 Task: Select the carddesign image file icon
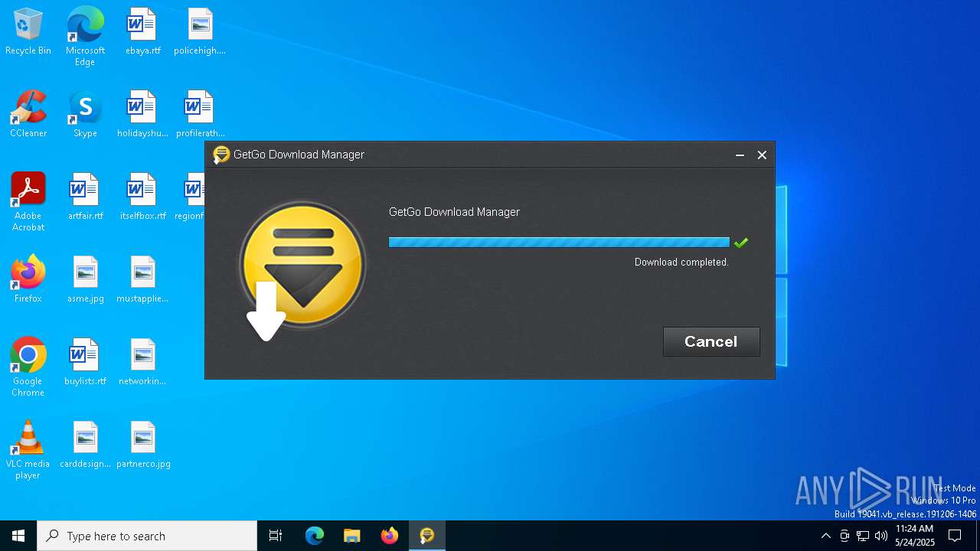coord(85,445)
